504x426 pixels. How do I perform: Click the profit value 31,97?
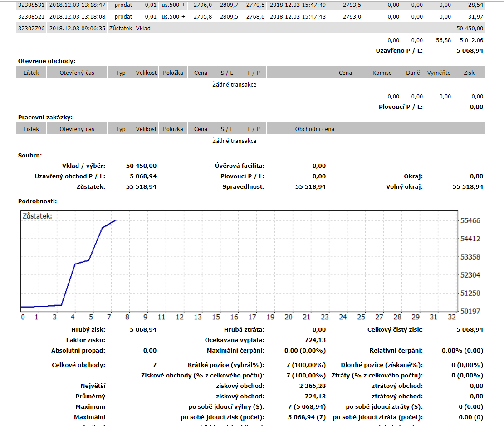pyautogui.click(x=475, y=16)
